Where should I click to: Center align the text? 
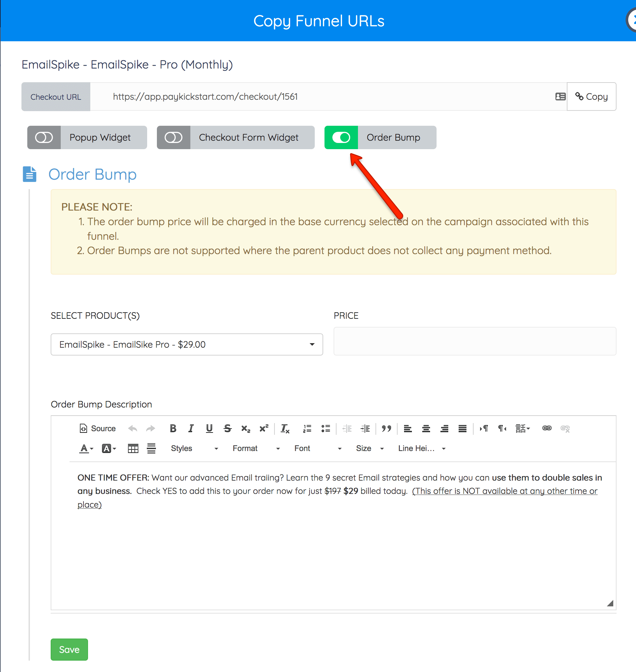(x=426, y=428)
